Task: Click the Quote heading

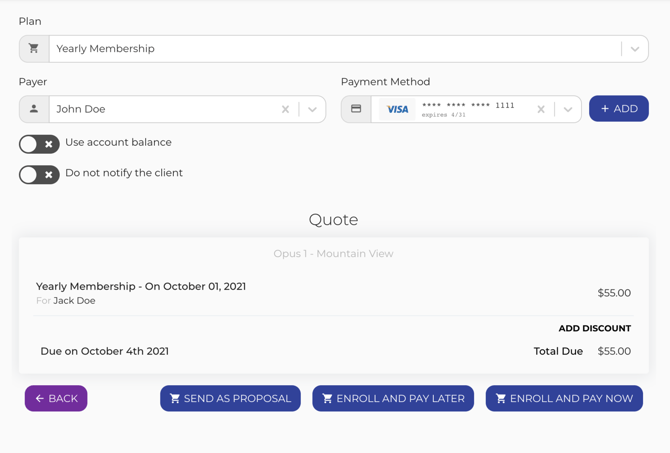Action: [x=333, y=220]
